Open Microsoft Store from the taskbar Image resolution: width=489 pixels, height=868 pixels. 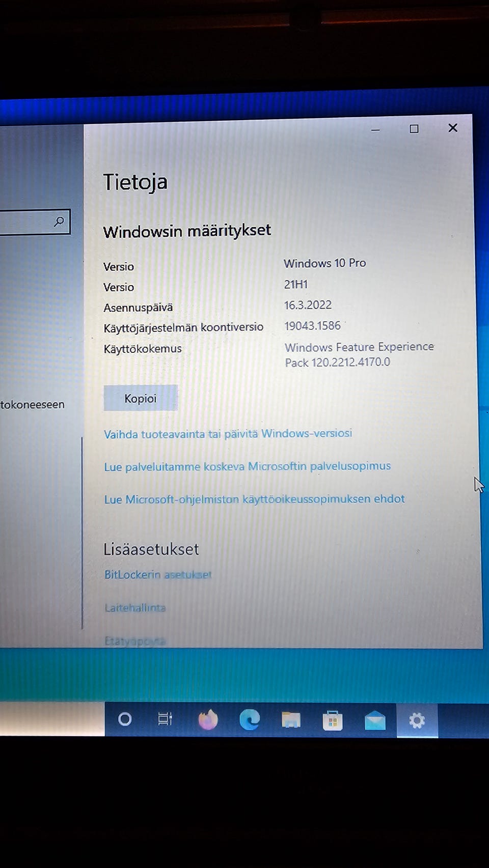pyautogui.click(x=333, y=720)
